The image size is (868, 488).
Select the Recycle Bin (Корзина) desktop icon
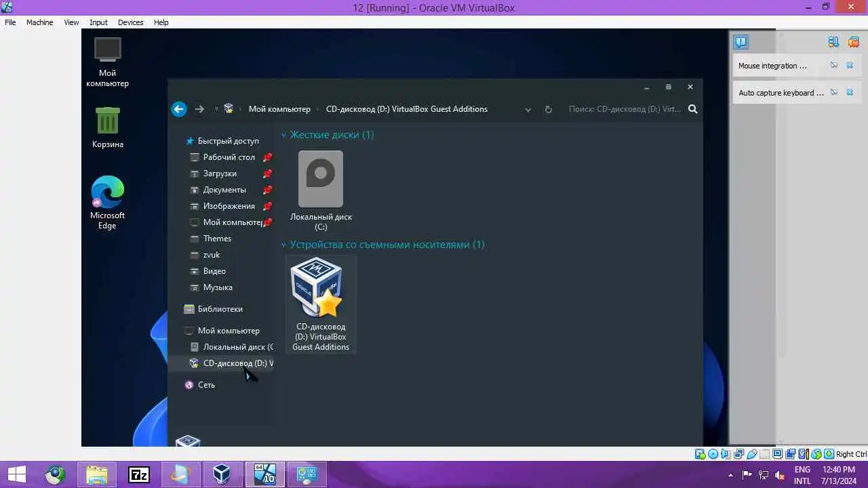[108, 127]
